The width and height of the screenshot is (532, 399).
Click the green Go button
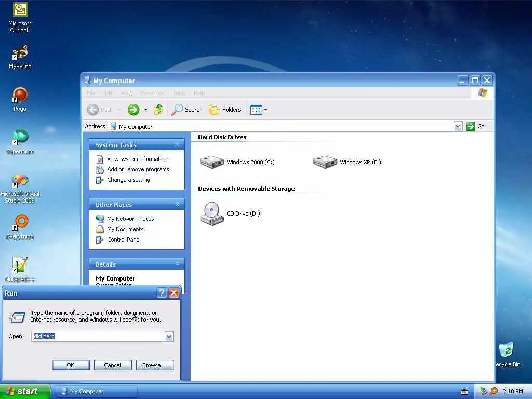[x=475, y=126]
